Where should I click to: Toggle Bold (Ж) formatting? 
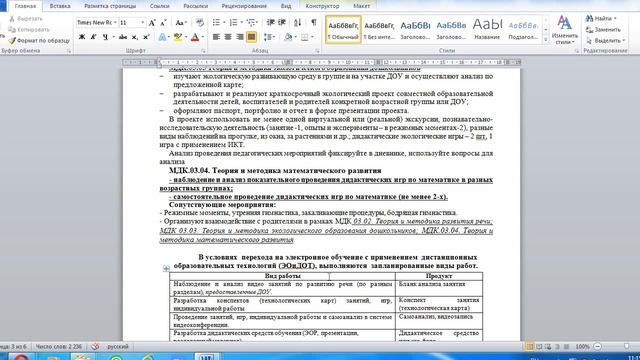pyautogui.click(x=82, y=37)
